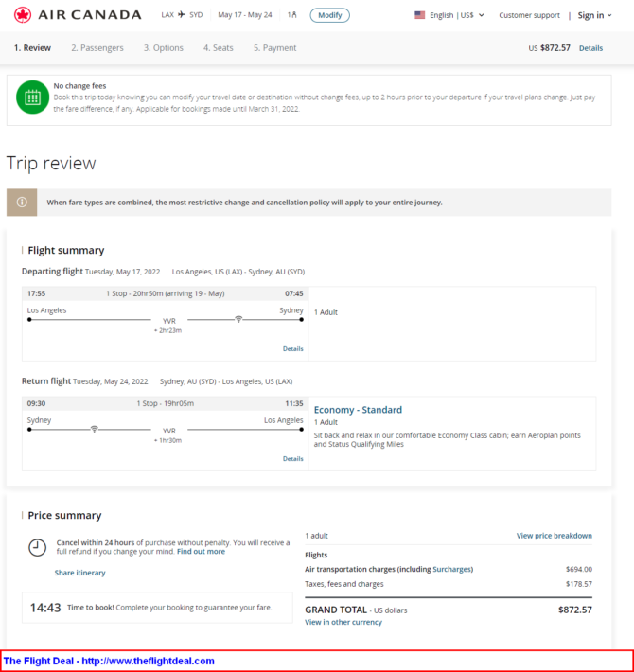Click the 17:55 departure time
The width and height of the screenshot is (634, 672).
[x=36, y=293]
